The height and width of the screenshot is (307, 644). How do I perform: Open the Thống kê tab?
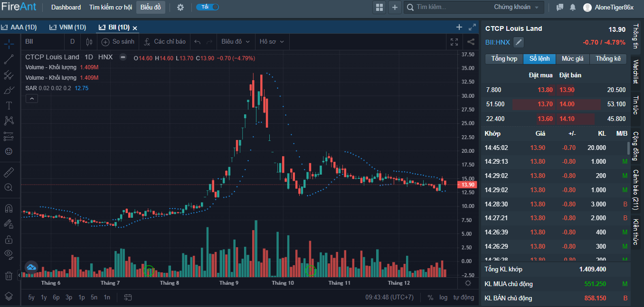(608, 59)
